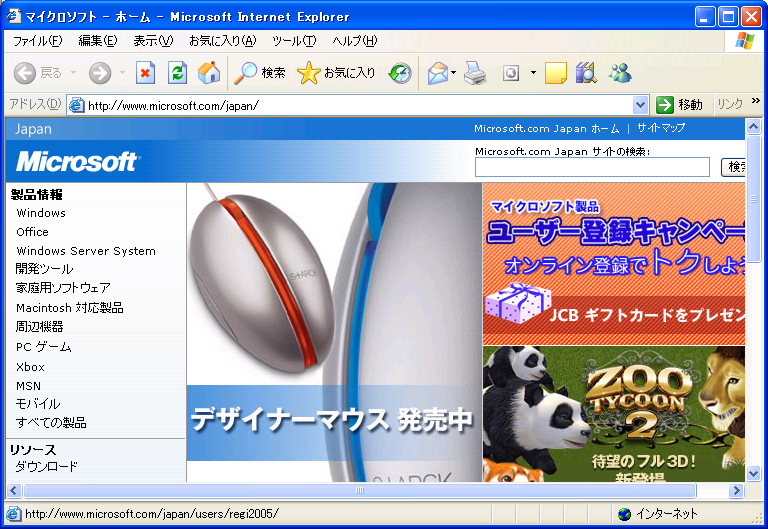Open 開発ツール link
Viewport: 768px width, 529px height.
point(45,269)
